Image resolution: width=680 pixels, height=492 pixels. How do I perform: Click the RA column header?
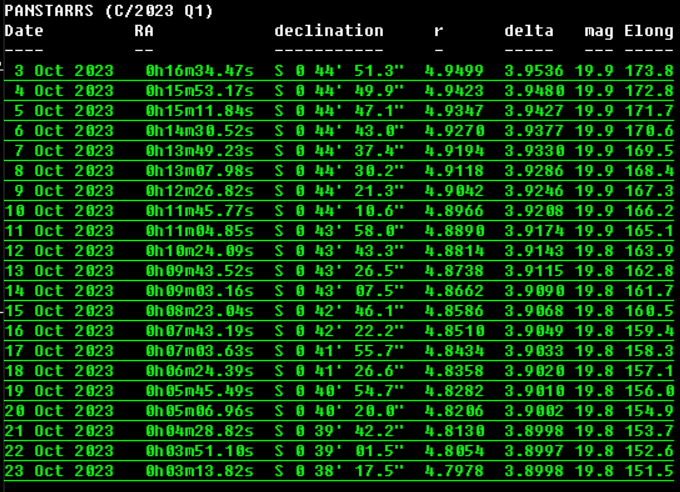(144, 31)
